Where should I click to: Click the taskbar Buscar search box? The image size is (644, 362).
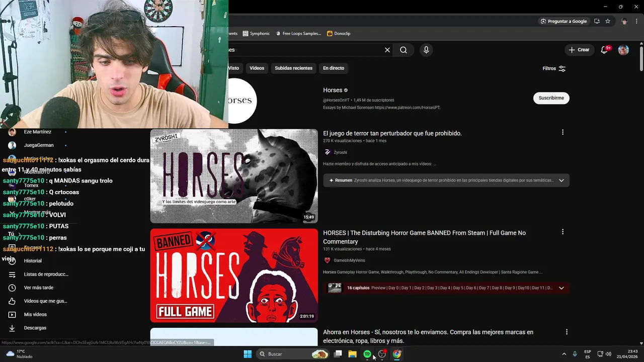(293, 354)
